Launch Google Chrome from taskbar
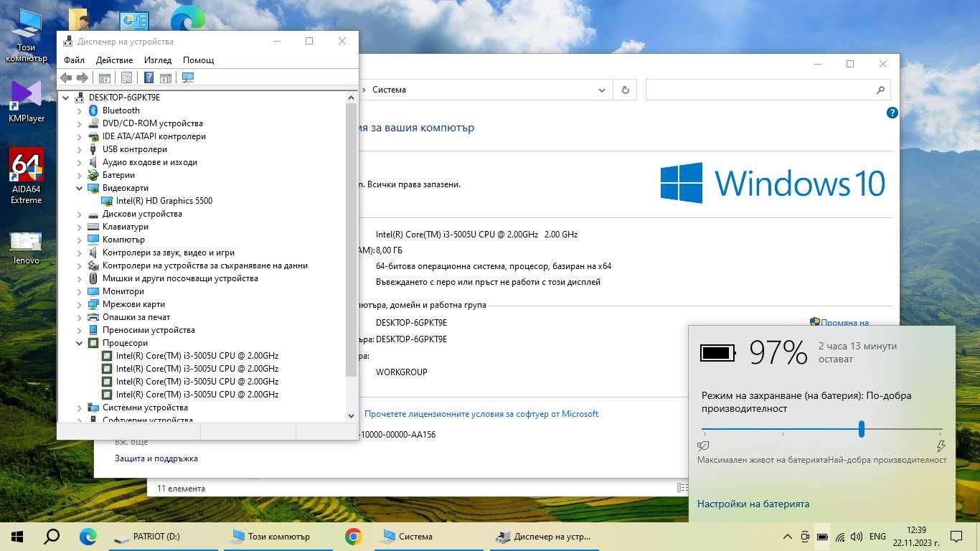 point(353,536)
